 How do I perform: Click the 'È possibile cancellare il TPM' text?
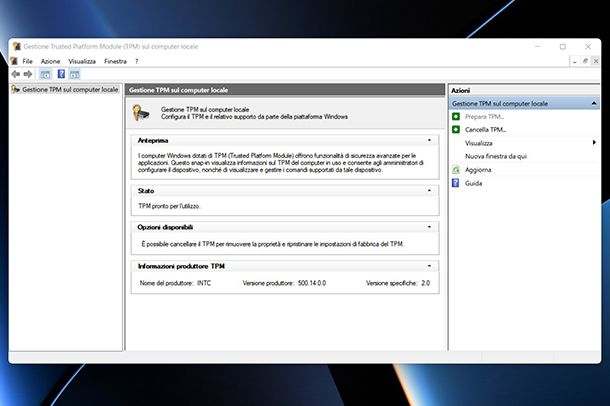pyautogui.click(x=272, y=244)
